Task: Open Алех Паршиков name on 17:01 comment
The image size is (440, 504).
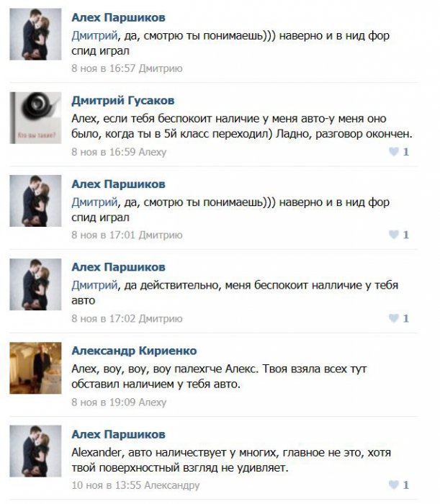Action: (x=118, y=184)
